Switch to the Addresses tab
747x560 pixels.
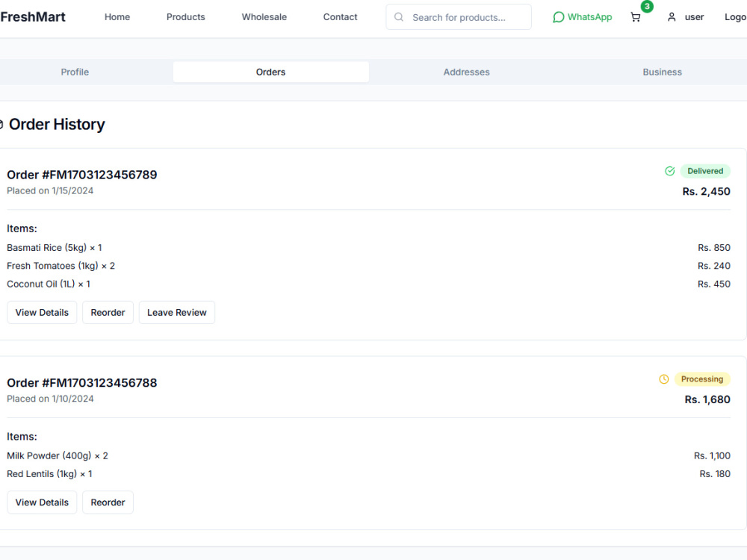466,72
